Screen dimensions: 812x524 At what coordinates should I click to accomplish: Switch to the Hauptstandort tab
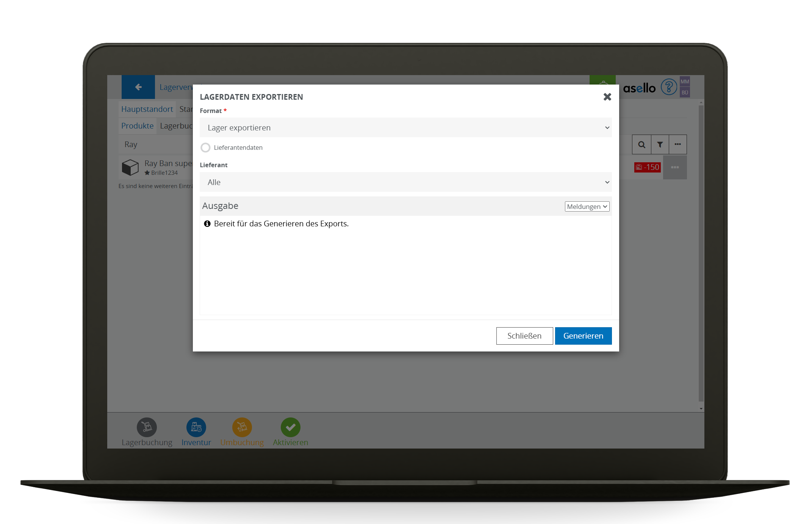point(147,109)
